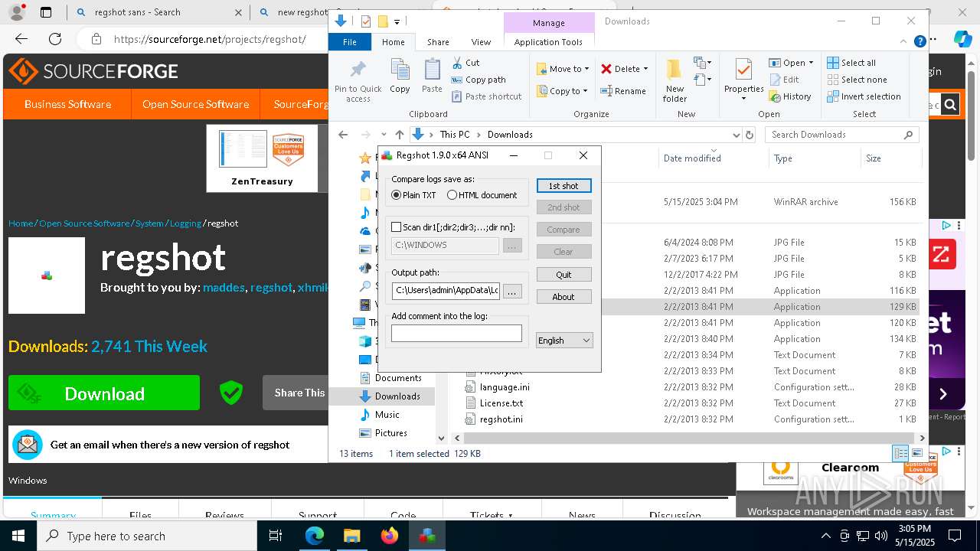The width and height of the screenshot is (980, 551).
Task: Select the License.txt file
Action: click(501, 403)
